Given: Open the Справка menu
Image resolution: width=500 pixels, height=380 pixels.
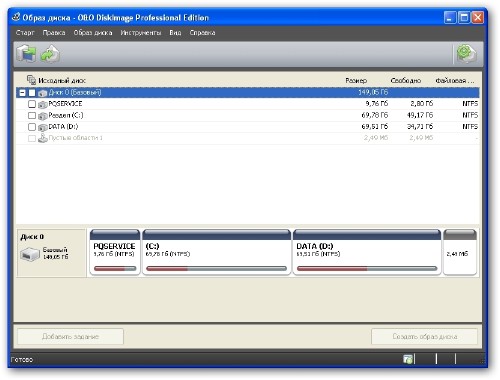Looking at the screenshot, I should [x=202, y=33].
